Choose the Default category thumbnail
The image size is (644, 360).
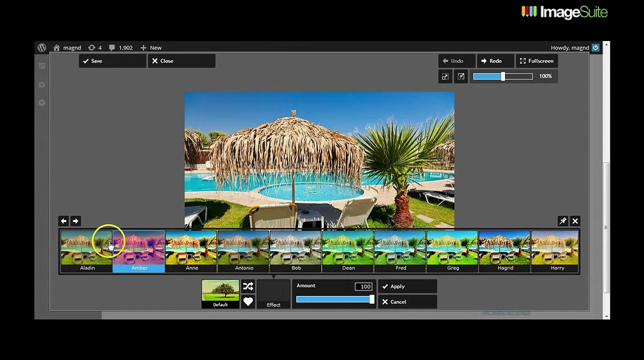click(220, 294)
